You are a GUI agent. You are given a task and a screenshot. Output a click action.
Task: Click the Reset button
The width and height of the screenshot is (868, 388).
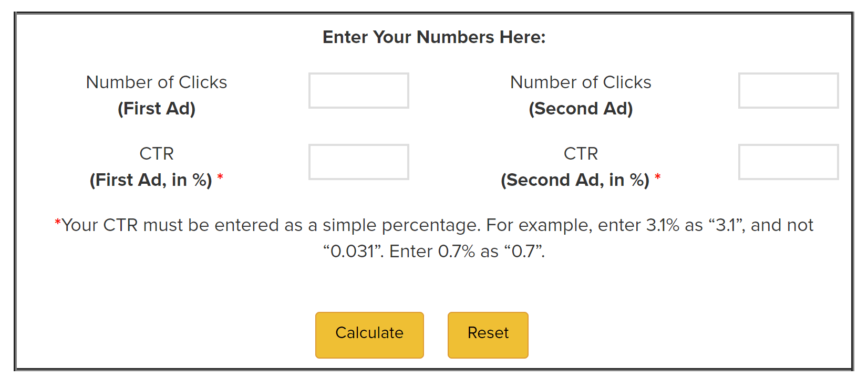tap(488, 335)
